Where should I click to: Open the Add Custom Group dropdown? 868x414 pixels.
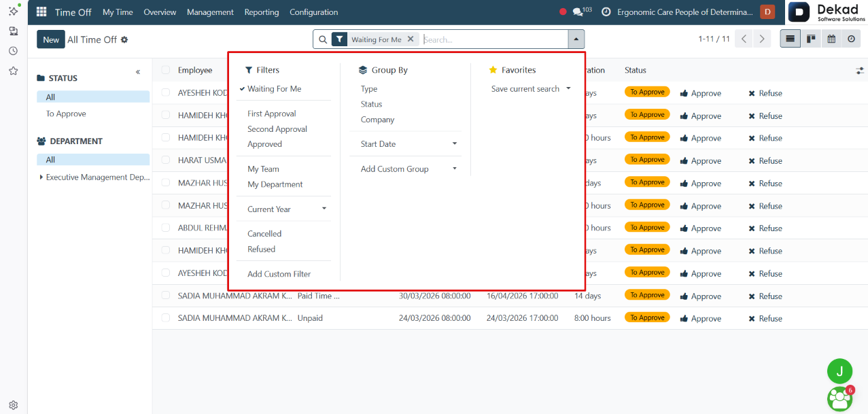coord(455,169)
